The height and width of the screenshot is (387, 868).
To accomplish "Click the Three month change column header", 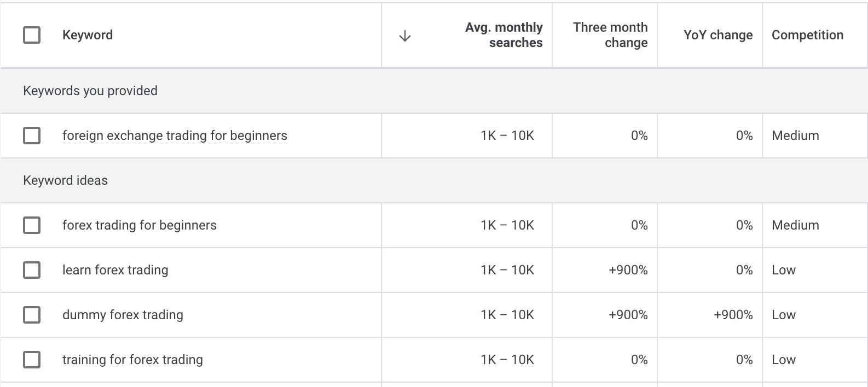I will tap(610, 35).
